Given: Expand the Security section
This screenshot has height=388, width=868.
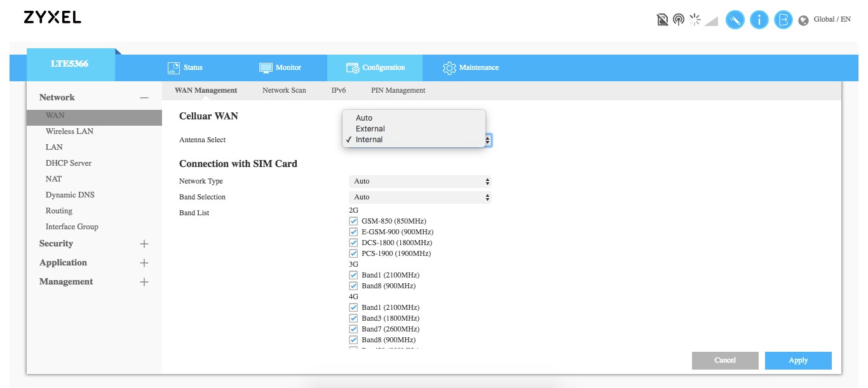Looking at the screenshot, I should [144, 244].
